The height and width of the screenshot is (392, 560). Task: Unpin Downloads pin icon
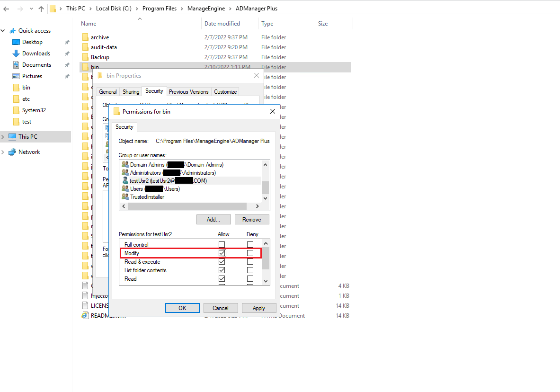coord(67,53)
